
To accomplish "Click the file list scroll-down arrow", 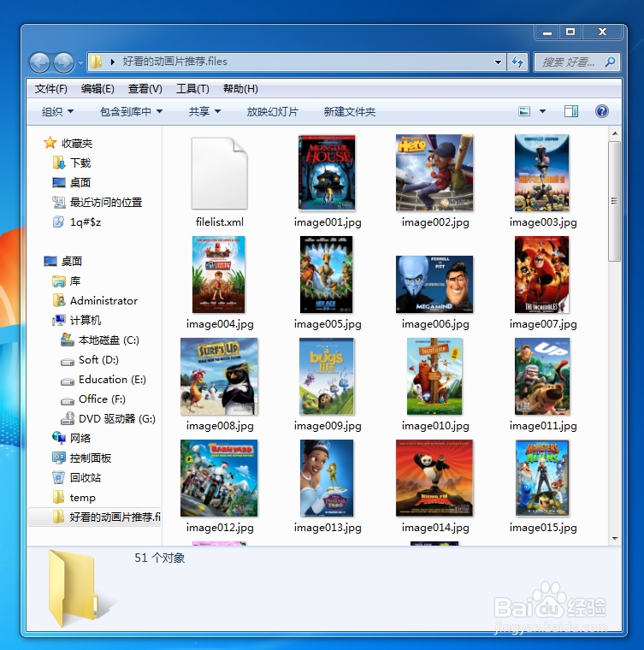I will [x=615, y=539].
